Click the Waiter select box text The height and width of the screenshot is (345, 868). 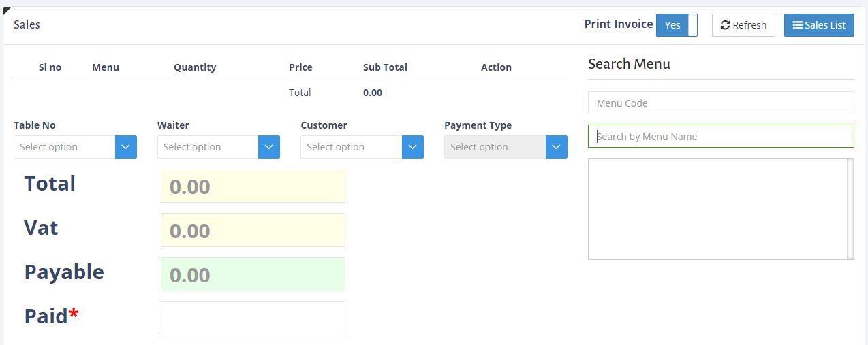point(207,147)
